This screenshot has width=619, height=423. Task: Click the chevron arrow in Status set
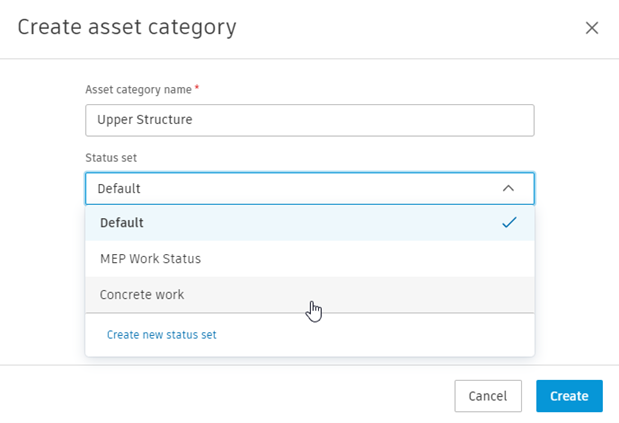point(508,189)
